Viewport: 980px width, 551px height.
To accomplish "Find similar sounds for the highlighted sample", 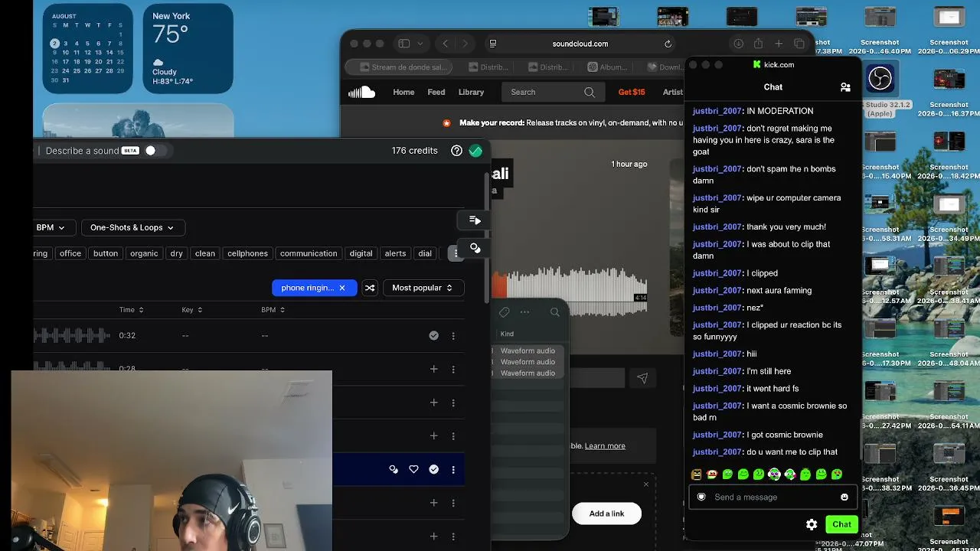I will tap(394, 469).
